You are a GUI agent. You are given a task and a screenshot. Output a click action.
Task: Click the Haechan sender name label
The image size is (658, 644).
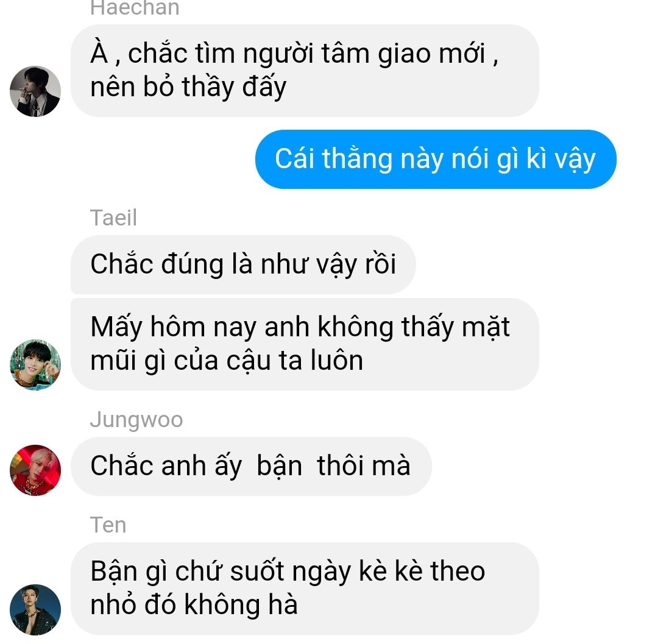[135, 7]
